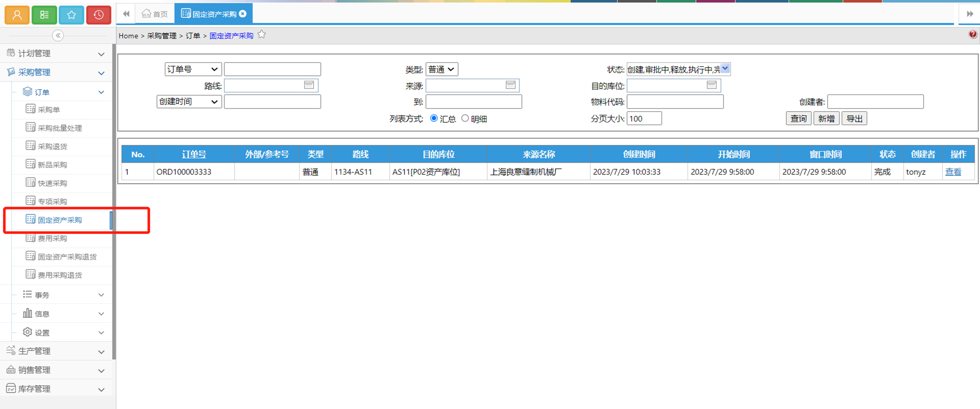Open 查看 link for ORD100003333
The width and height of the screenshot is (980, 409).
coord(953,172)
